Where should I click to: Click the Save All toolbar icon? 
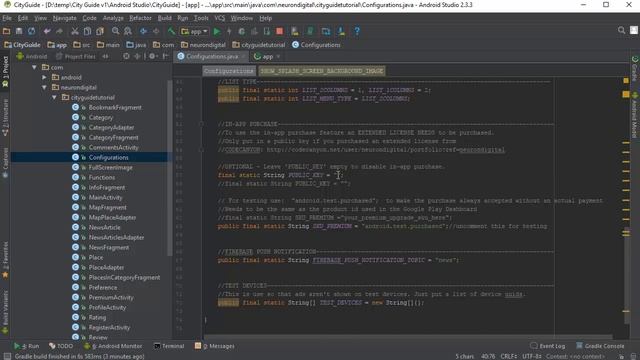click(x=19, y=31)
